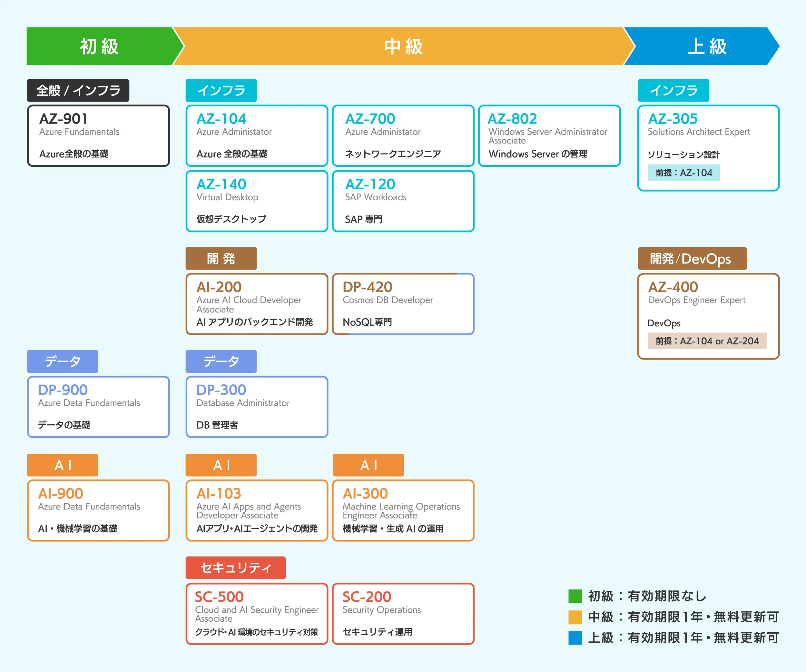
Task: Click the AZ-120 SAP Workloads card
Action: tap(403, 201)
